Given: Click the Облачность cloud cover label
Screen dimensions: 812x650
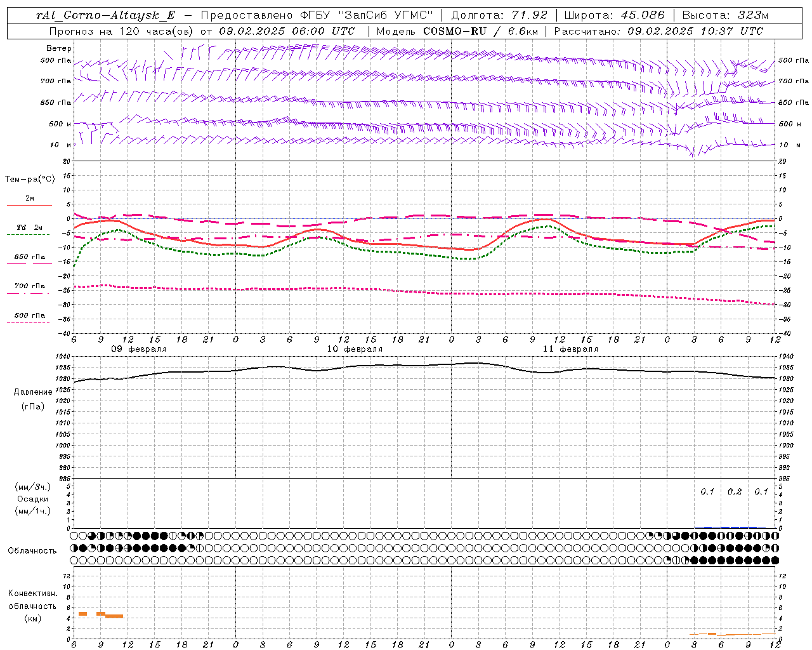Looking at the screenshot, I should tap(32, 551).
